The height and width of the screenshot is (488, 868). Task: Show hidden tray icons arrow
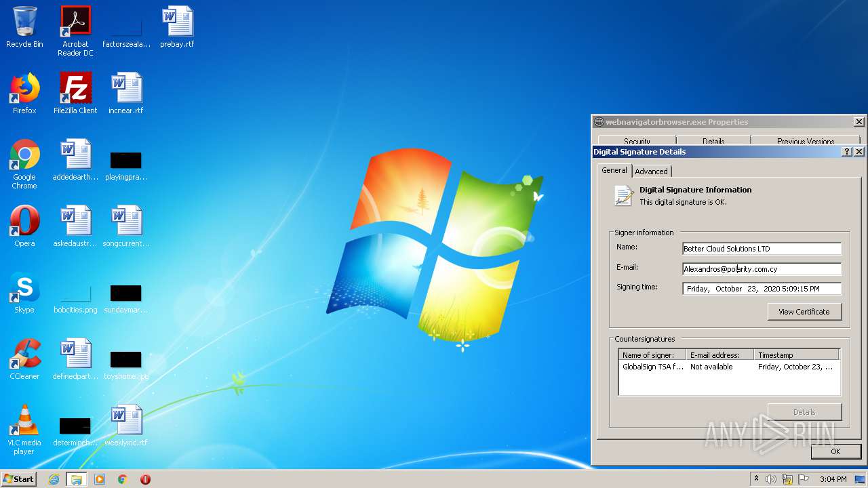(x=756, y=479)
